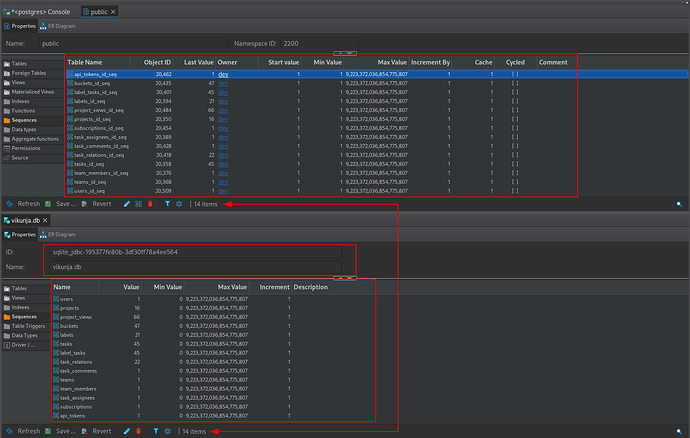Toggle Cycled checkbox for buckets_id_seq
Viewport: 690px width, 438px height.
pos(515,83)
